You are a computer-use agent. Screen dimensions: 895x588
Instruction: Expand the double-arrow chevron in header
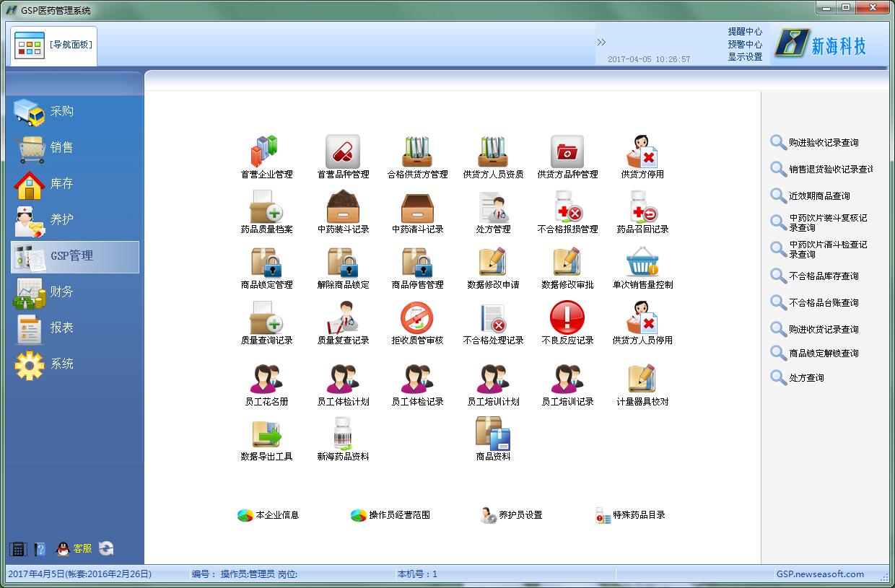[601, 43]
